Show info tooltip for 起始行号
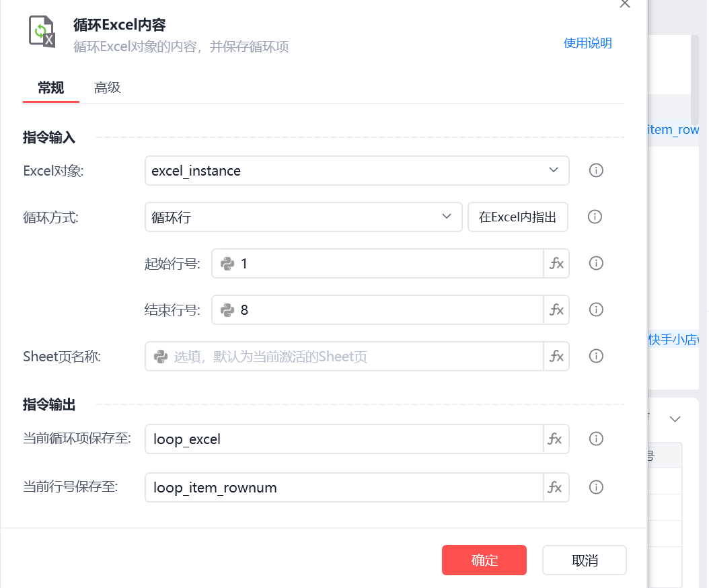Screen dimensions: 709x588 click(x=596, y=263)
